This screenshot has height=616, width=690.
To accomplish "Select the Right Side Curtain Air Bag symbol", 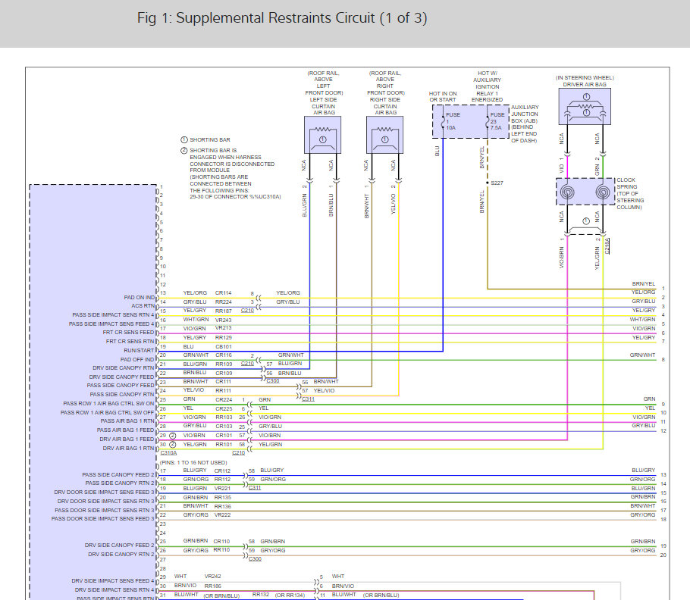I will click(384, 135).
